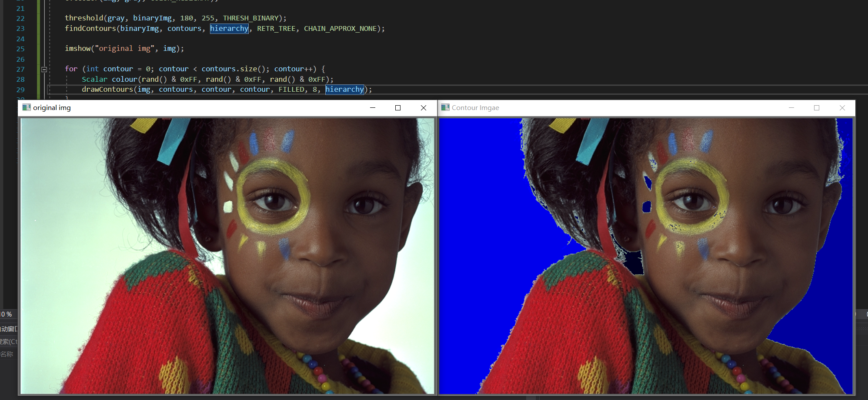Click Scalar type on line 28
868x400 pixels.
tap(94, 80)
